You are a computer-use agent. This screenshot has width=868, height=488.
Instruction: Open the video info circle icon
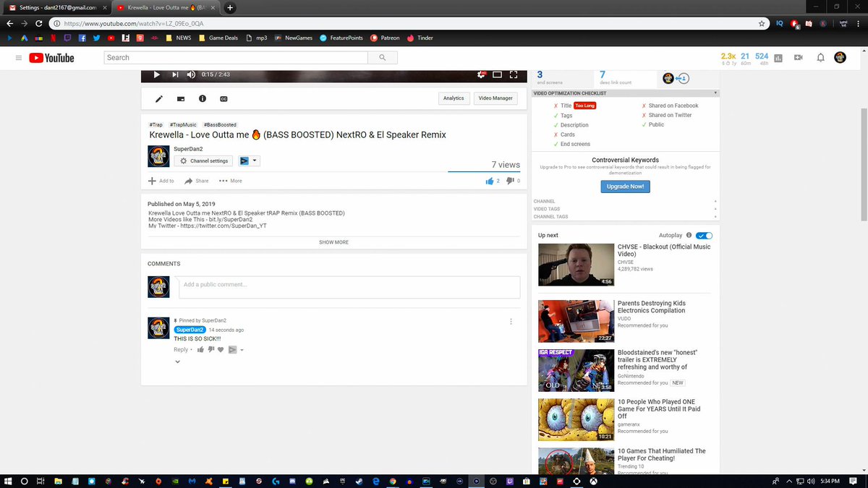(202, 98)
